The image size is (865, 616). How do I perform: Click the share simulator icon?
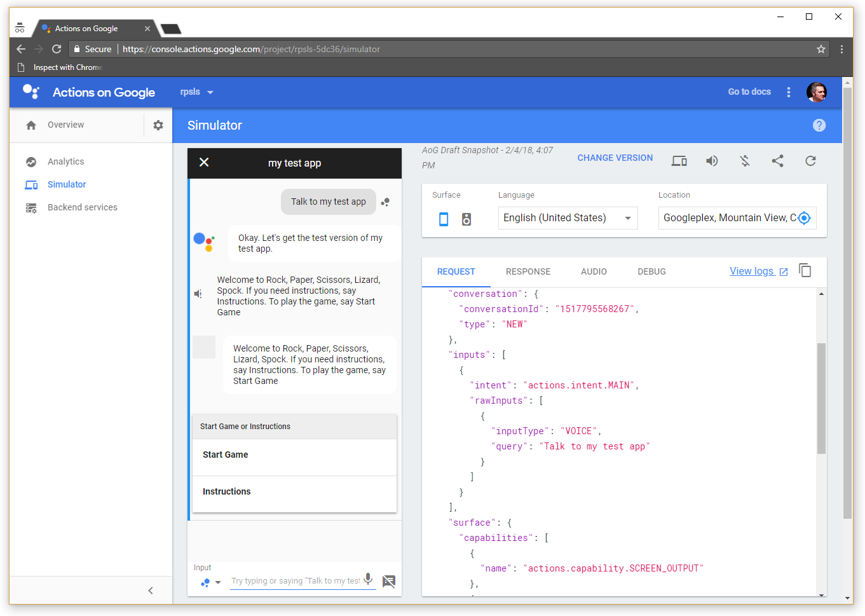777,161
